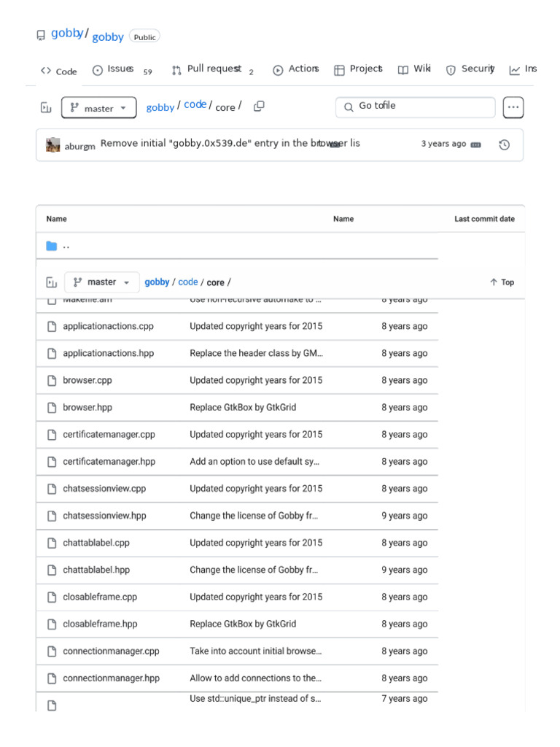Screen dimensions: 560x747
Task: Open commit 'Add an option to use default sy...'
Action: pos(254,462)
